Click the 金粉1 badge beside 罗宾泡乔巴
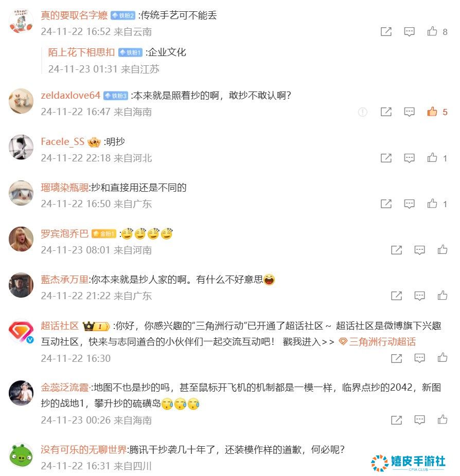 tap(104, 234)
